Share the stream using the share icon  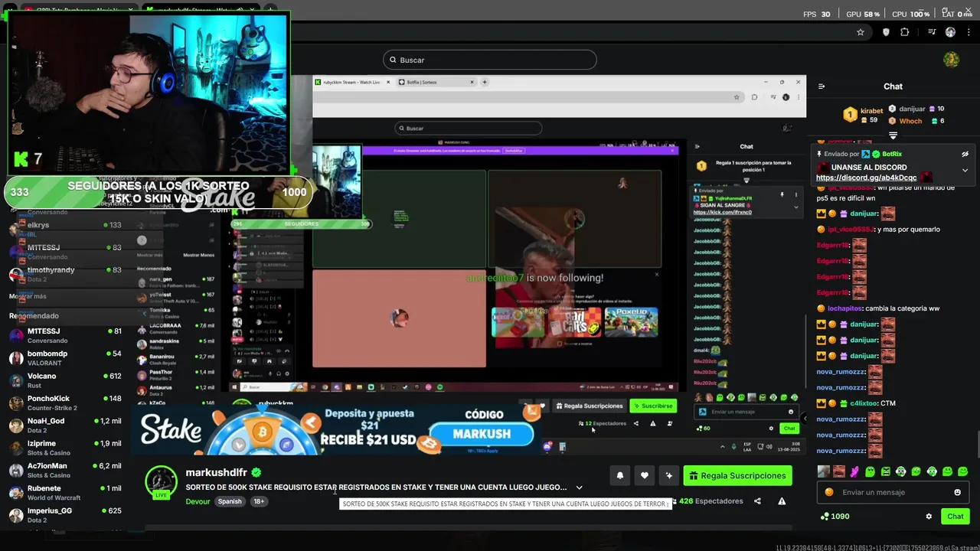click(757, 501)
